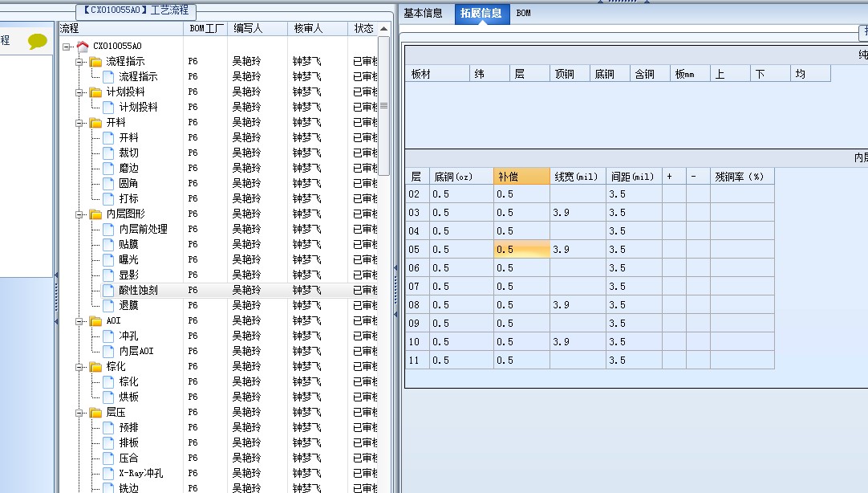Switch to the 拓展信息 tab
The width and height of the screenshot is (868, 493).
coord(481,14)
